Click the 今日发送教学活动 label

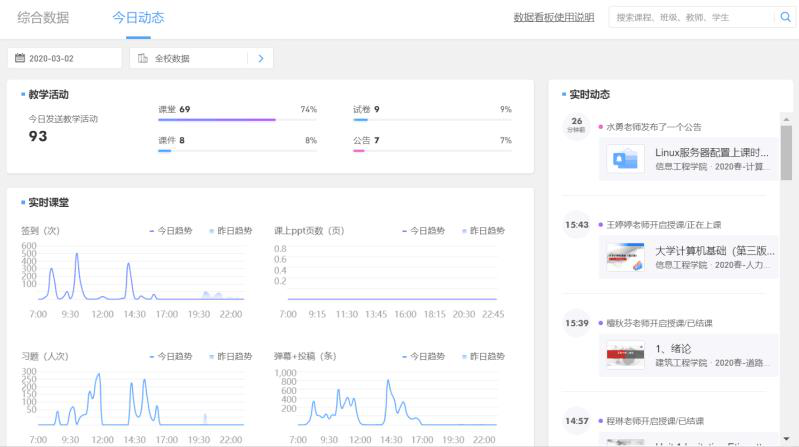pyautogui.click(x=63, y=119)
